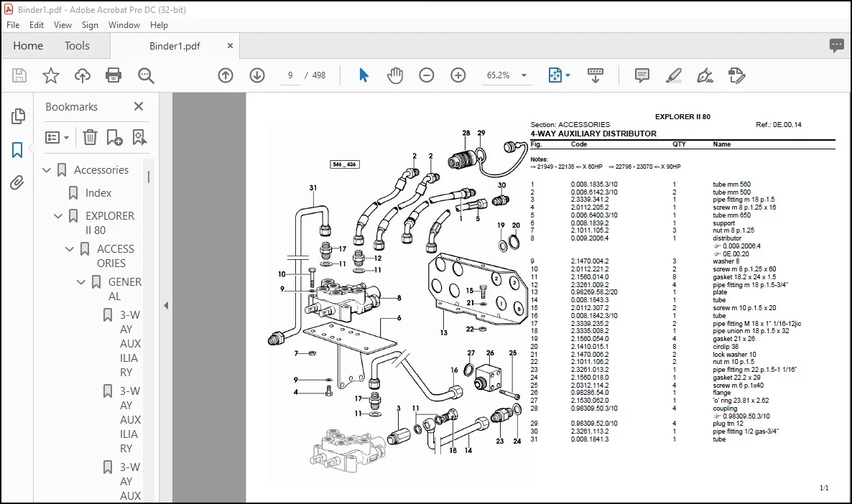This screenshot has width=852, height=504.
Task: Zoom in with plus icon
Action: point(458,75)
